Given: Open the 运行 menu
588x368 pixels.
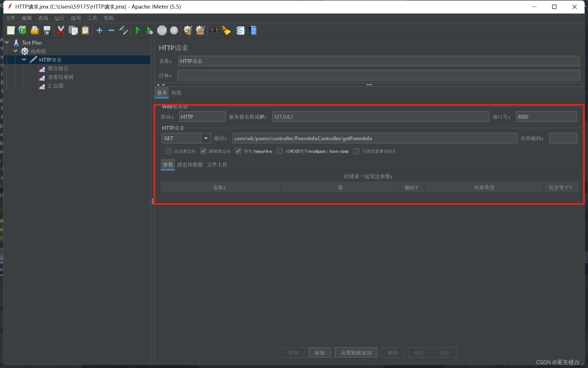Looking at the screenshot, I should (59, 18).
